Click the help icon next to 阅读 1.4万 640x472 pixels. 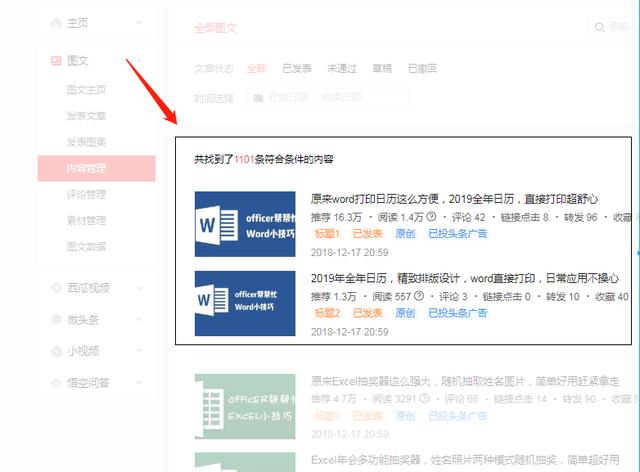pos(431,217)
